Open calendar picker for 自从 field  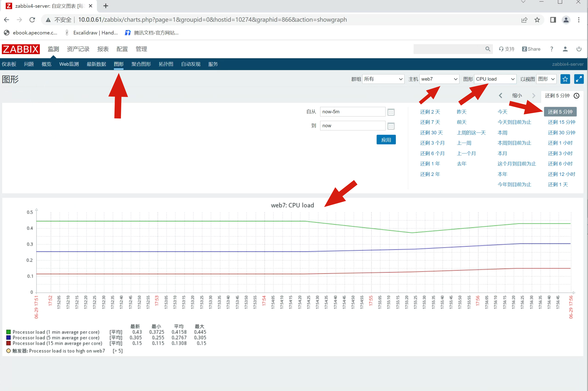pyautogui.click(x=391, y=112)
